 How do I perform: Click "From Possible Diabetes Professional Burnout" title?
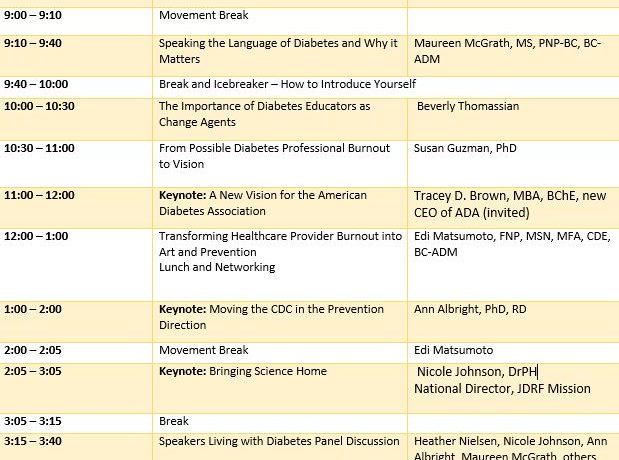click(x=274, y=149)
